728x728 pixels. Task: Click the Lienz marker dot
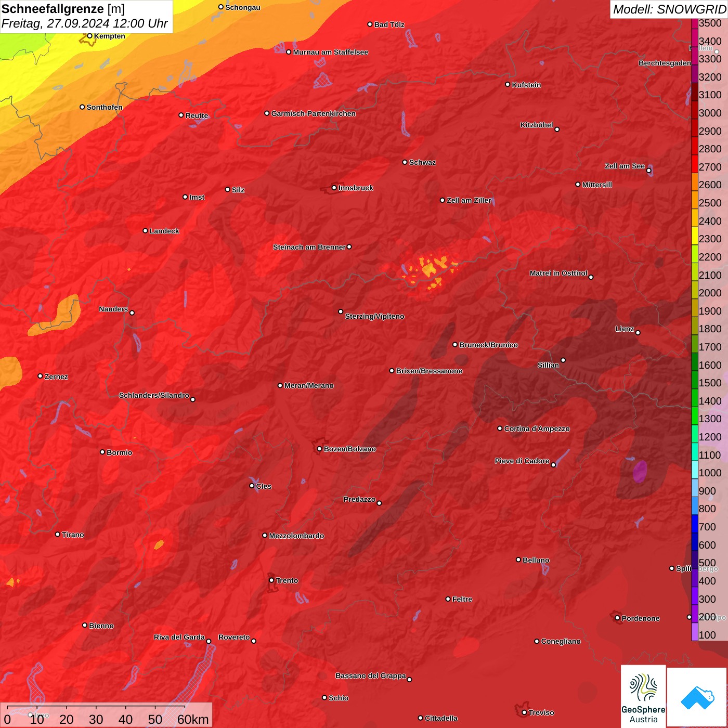638,333
